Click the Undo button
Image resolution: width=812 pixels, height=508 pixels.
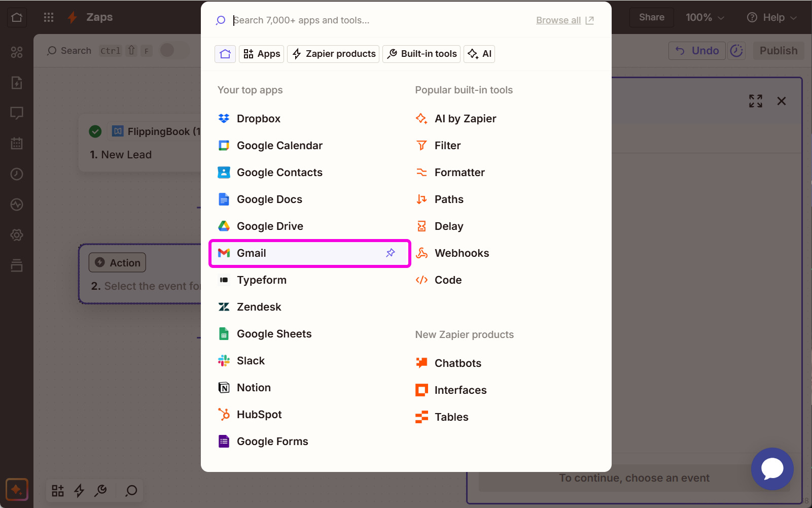pyautogui.click(x=697, y=51)
